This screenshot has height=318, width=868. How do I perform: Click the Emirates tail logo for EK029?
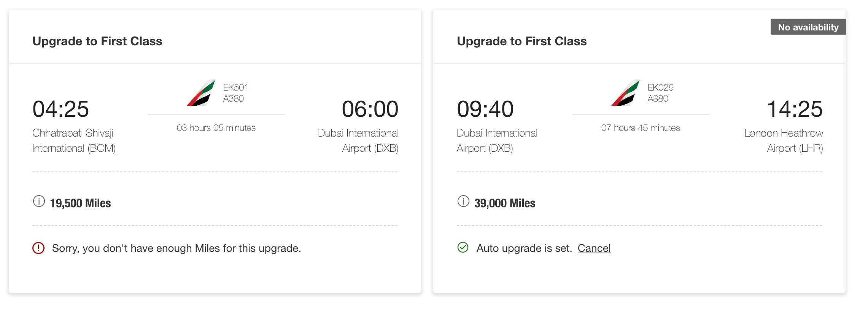(626, 93)
